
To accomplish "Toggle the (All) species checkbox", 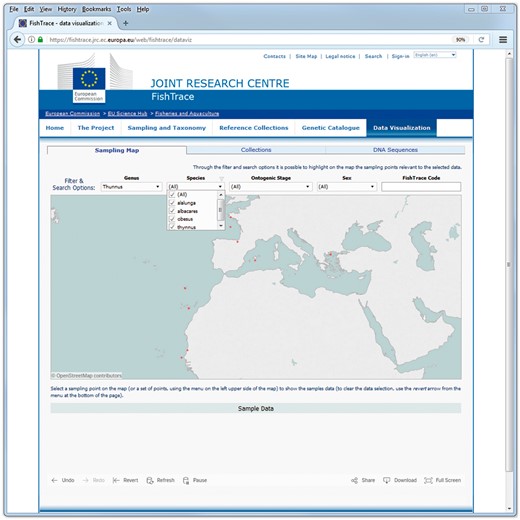I will (x=172, y=194).
